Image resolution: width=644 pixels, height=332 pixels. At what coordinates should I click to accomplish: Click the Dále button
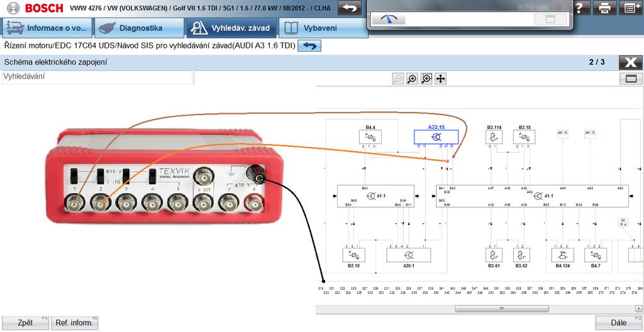(619, 323)
